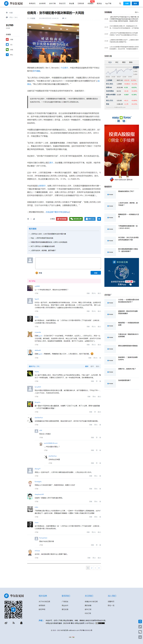Click the 今日表示 link in article intro
143x644 pixels.
(64, 68)
